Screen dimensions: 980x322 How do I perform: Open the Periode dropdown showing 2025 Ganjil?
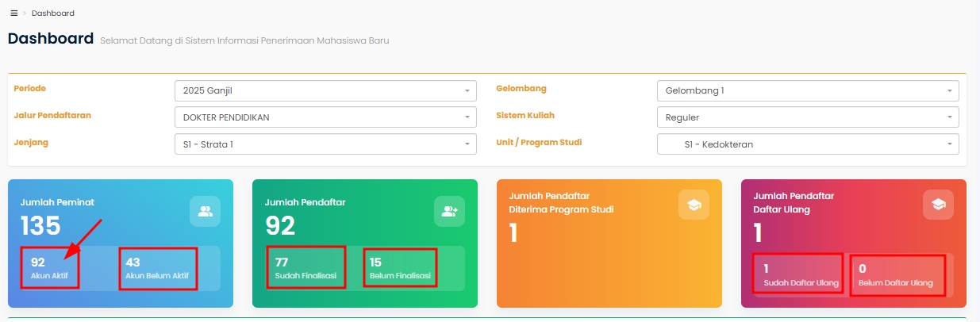pos(325,91)
